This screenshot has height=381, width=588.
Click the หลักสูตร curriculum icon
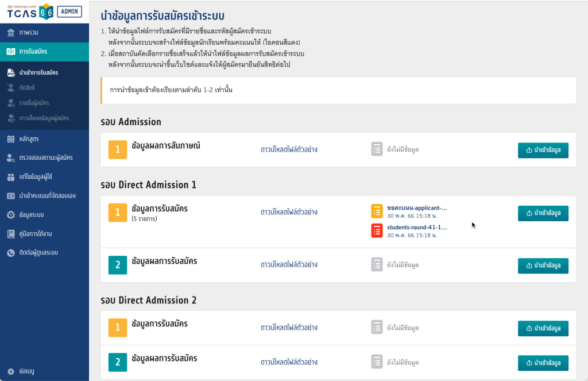pyautogui.click(x=11, y=139)
